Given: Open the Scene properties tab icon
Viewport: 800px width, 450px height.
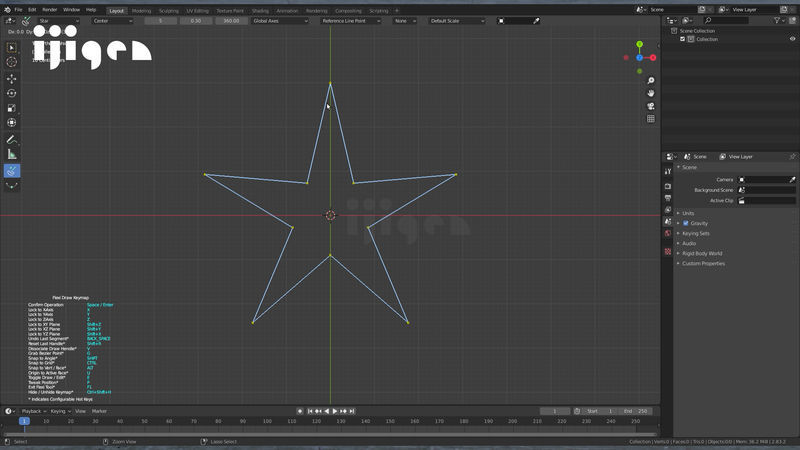Looking at the screenshot, I should pos(668,221).
